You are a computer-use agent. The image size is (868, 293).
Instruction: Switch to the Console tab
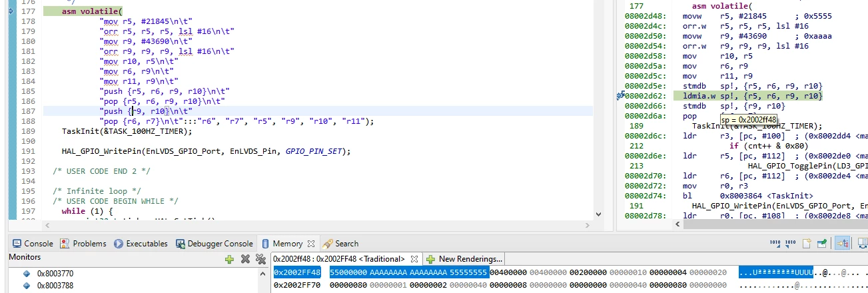33,244
